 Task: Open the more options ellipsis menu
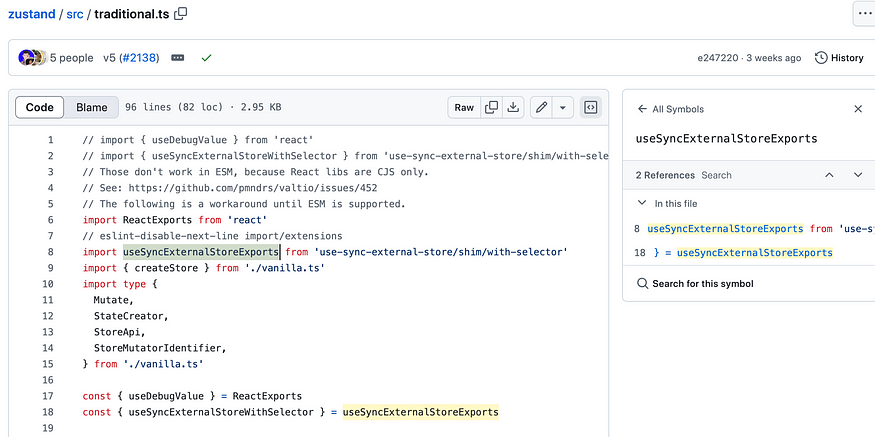click(864, 14)
